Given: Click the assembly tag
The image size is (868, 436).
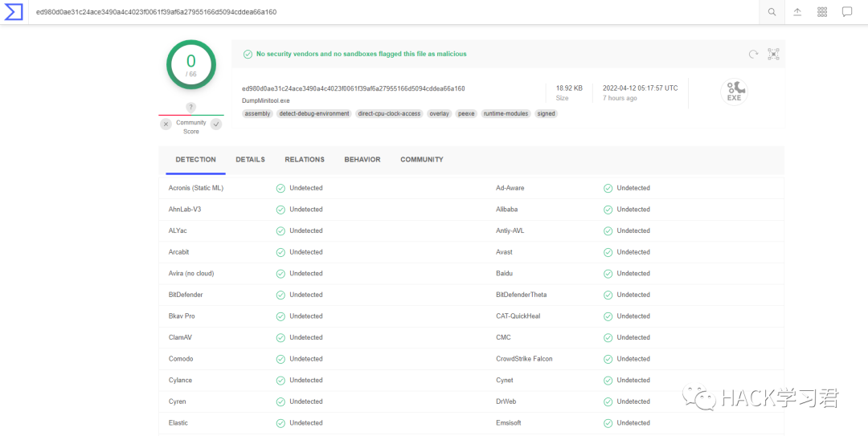Looking at the screenshot, I should [257, 113].
